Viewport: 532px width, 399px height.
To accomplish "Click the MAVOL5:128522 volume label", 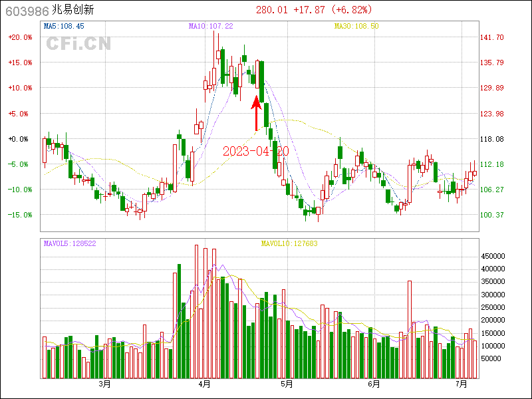I will [70, 243].
